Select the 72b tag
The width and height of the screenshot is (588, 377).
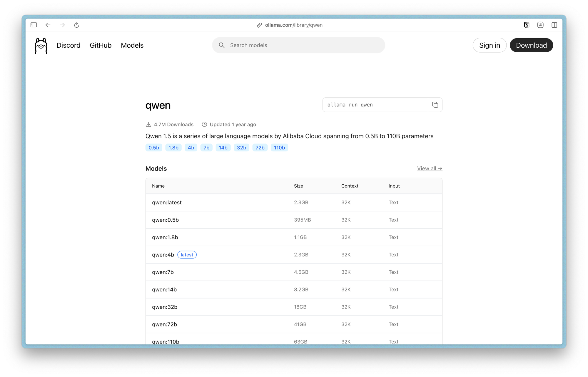click(x=260, y=148)
